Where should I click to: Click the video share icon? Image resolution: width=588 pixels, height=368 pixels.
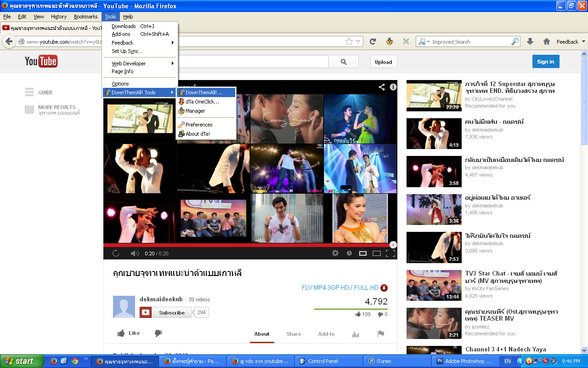(x=382, y=86)
